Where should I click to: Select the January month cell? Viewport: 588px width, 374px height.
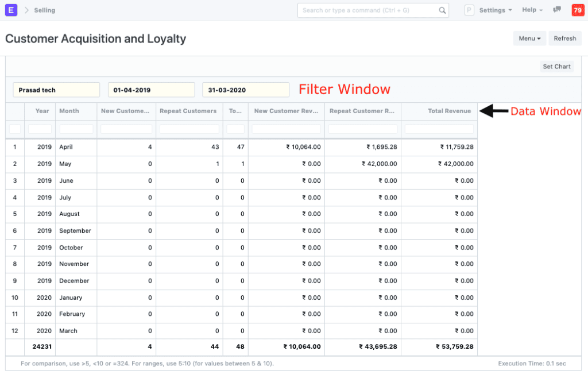point(76,298)
